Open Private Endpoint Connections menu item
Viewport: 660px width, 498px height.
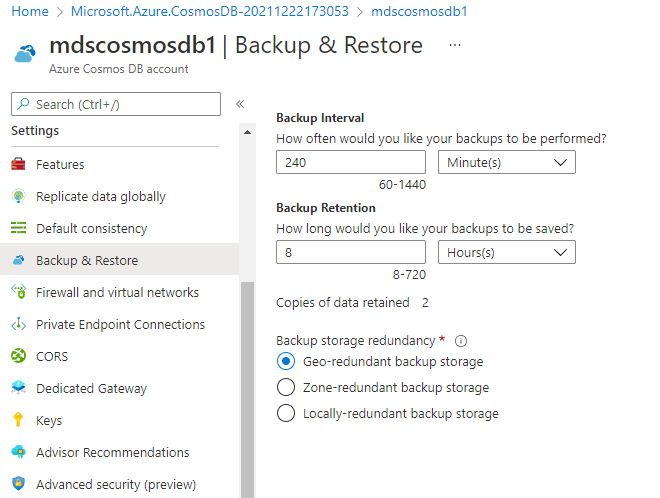point(120,324)
